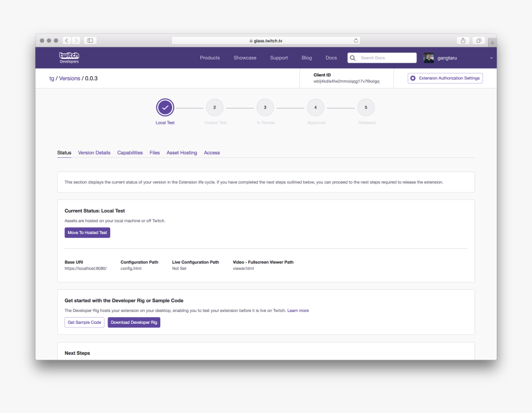Screen dimensions: 532x413
Task: Switch to the Status tab
Action: pyautogui.click(x=64, y=153)
